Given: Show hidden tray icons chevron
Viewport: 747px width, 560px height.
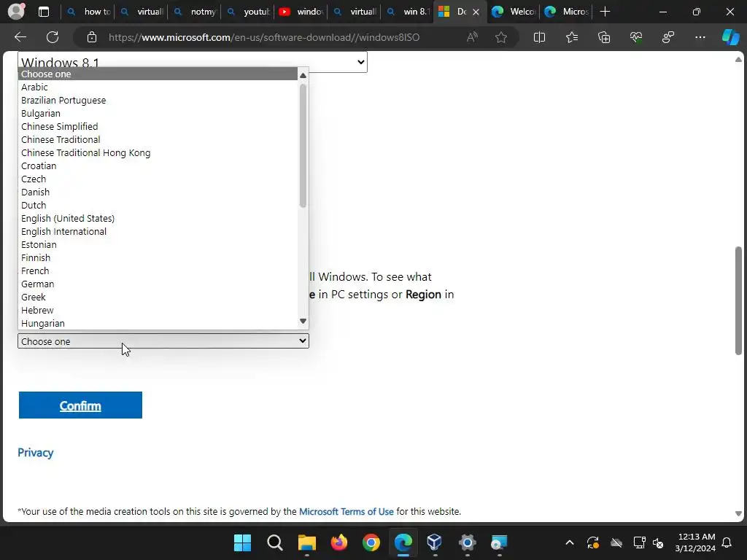Looking at the screenshot, I should (x=569, y=542).
